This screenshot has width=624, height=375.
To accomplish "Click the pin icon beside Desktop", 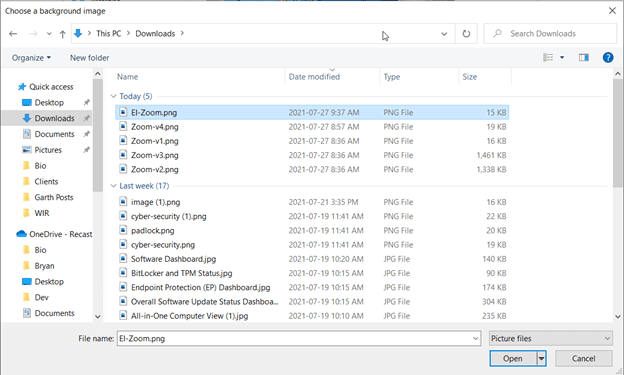I will [86, 103].
